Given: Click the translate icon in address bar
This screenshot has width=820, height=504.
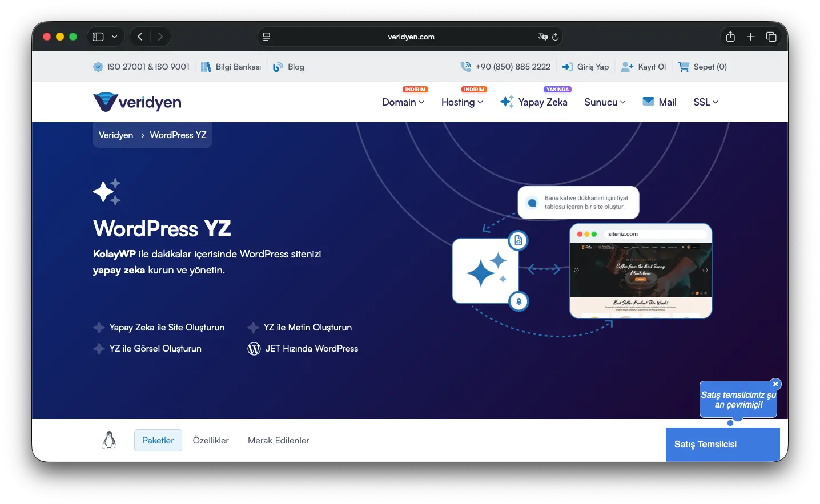Looking at the screenshot, I should click(x=542, y=37).
